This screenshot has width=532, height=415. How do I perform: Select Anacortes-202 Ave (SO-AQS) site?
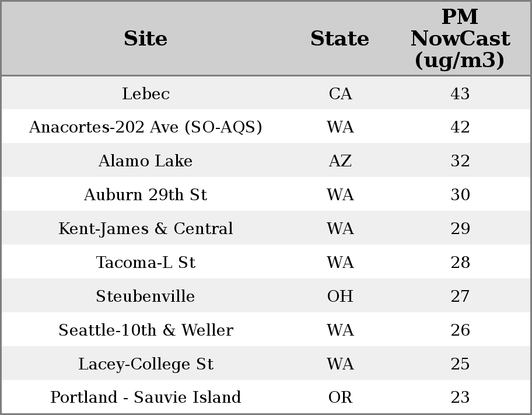click(x=145, y=127)
